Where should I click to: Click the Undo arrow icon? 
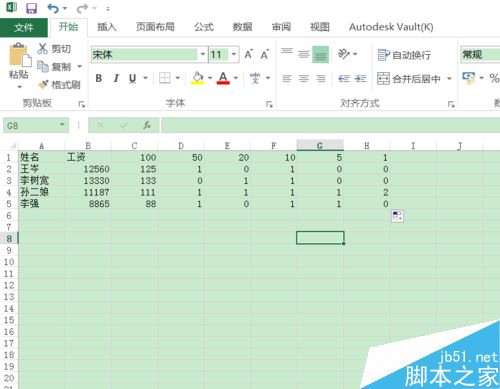54,8
